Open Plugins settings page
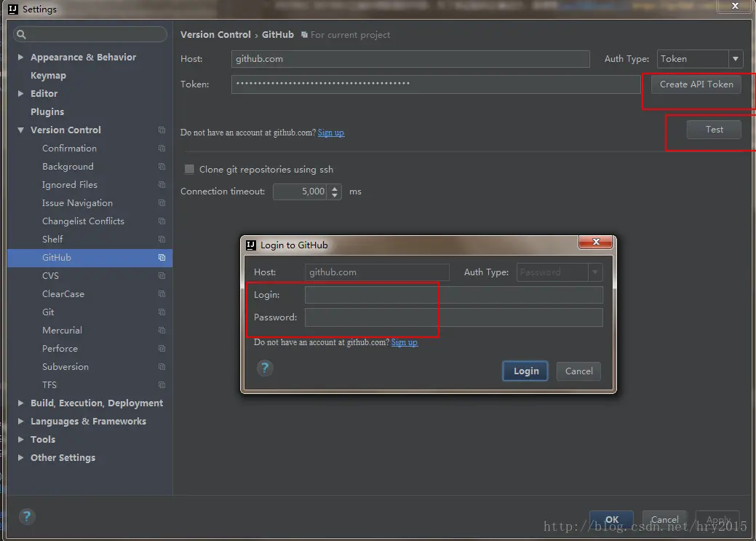 click(47, 112)
